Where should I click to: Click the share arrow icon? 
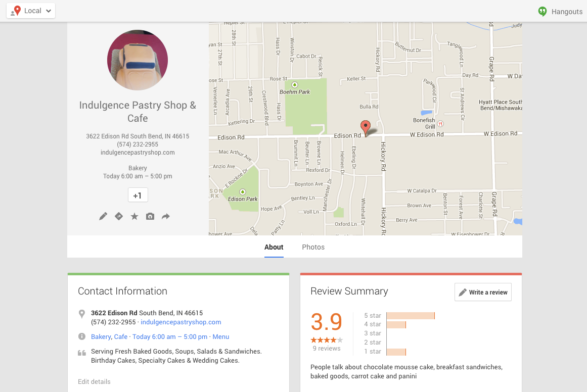point(166,216)
